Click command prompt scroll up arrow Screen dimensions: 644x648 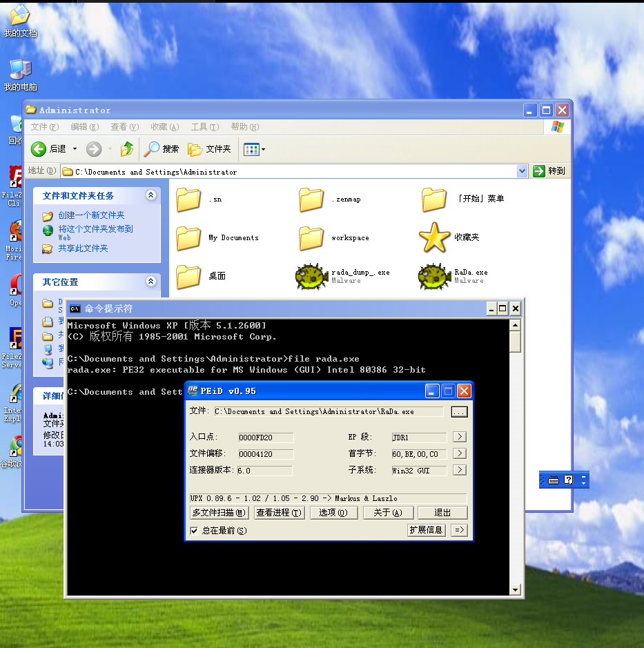pos(515,325)
